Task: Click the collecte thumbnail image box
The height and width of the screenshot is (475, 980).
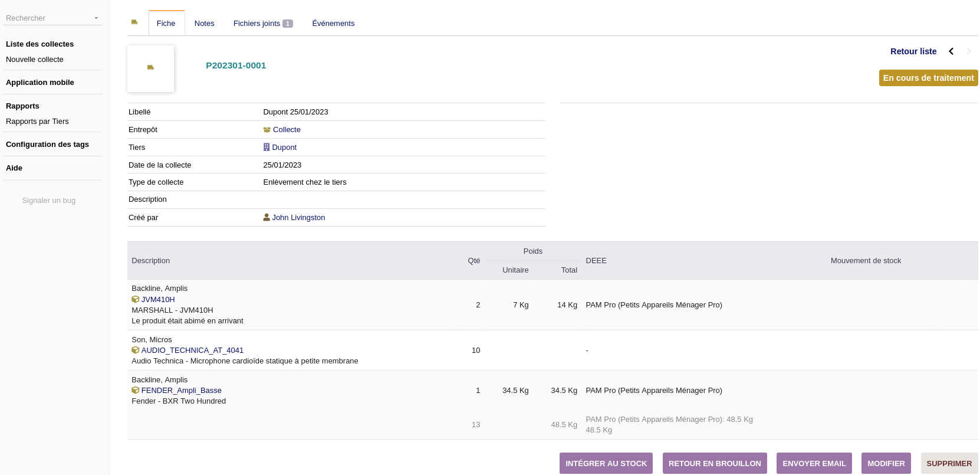Action: (x=150, y=68)
